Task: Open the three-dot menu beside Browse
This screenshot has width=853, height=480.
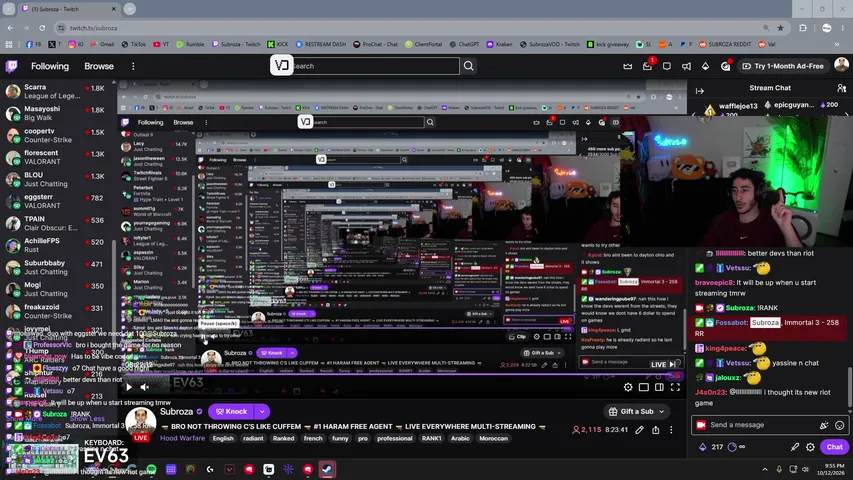Action: [133, 66]
